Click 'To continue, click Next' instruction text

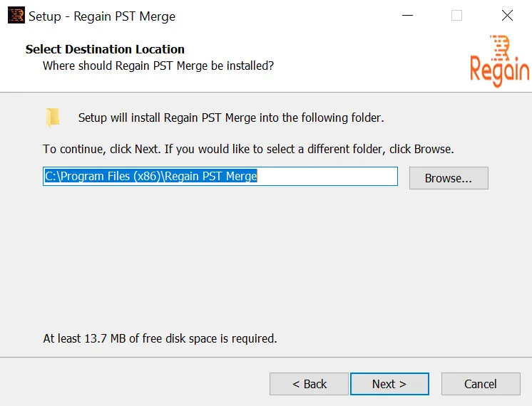point(248,149)
